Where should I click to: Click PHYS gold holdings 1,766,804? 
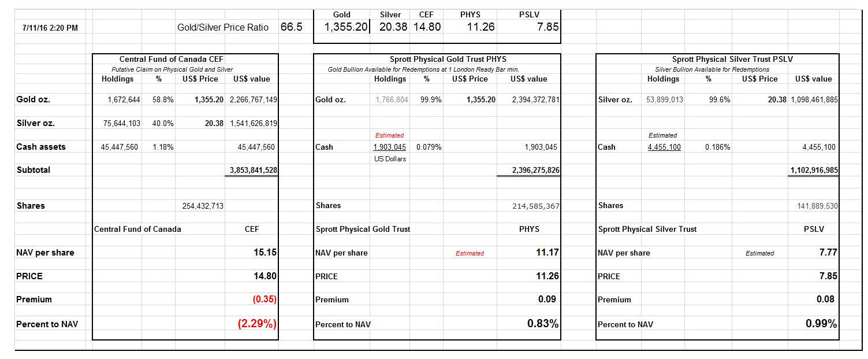coord(392,99)
